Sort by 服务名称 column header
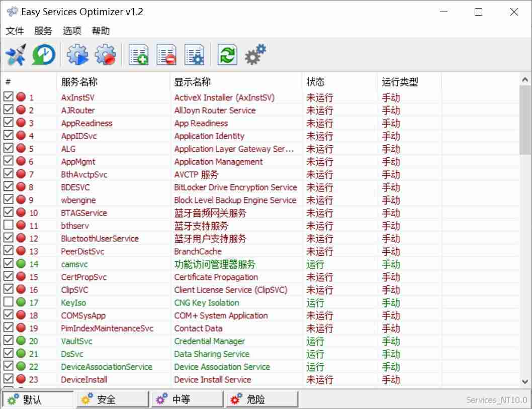Image resolution: width=532 pixels, height=409 pixels. click(113, 82)
